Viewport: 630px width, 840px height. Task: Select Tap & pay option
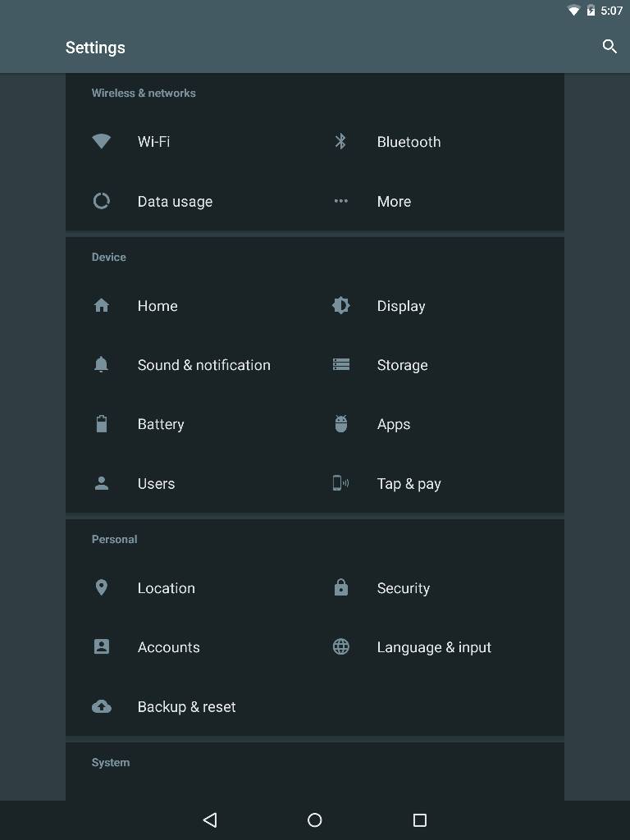click(x=409, y=483)
